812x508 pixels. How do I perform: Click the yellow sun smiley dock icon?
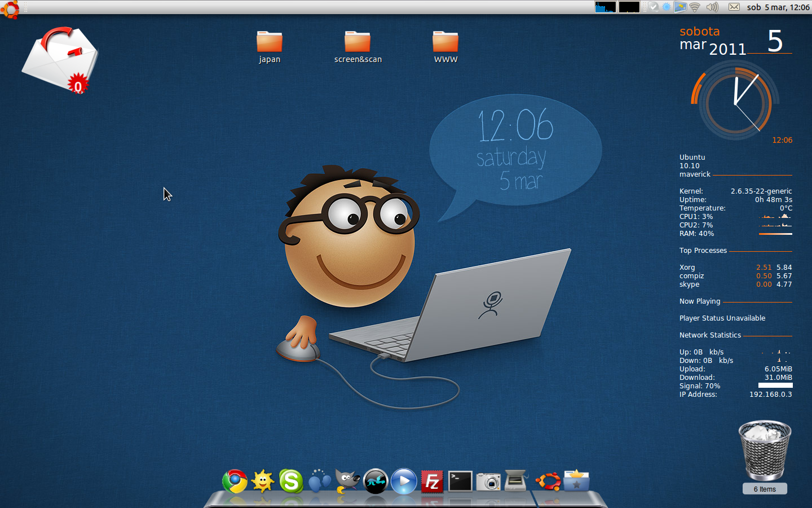[263, 481]
